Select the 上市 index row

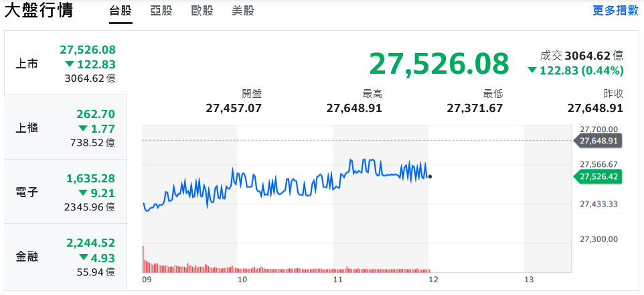pyautogui.click(x=65, y=64)
